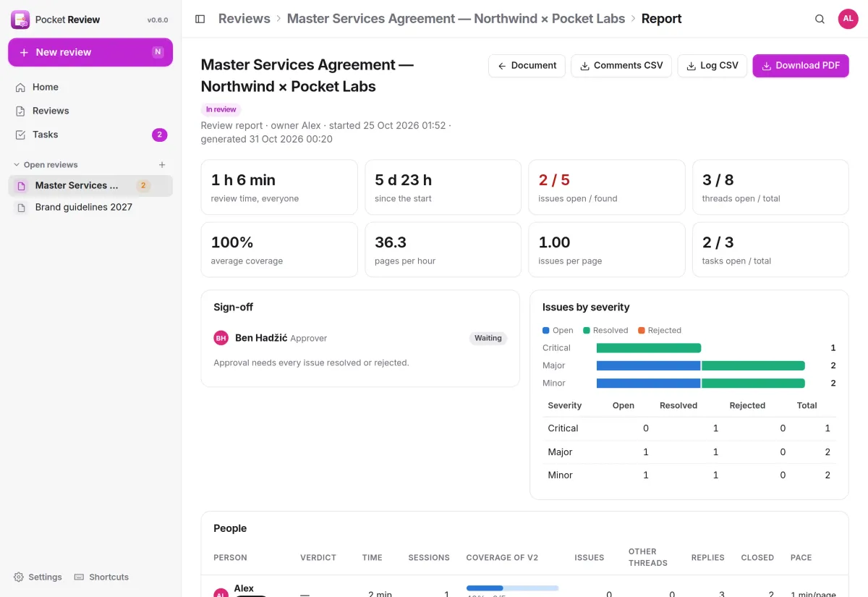Click the Minor severity bar green segment
The image size is (868, 597).
[x=753, y=383]
